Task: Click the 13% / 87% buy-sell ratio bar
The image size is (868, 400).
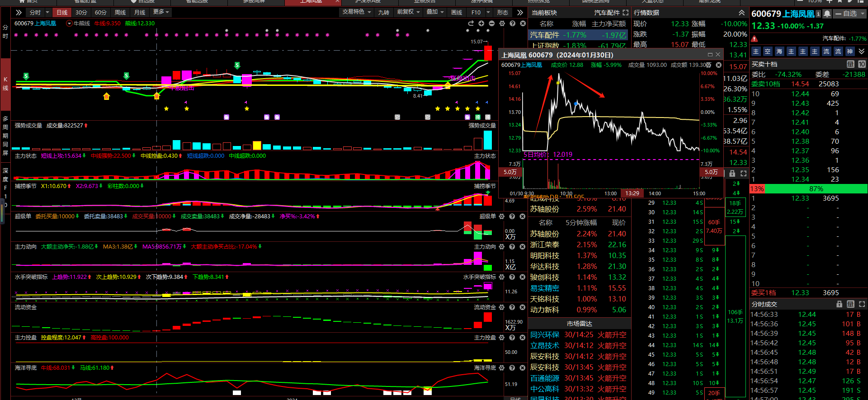Action: (808, 188)
